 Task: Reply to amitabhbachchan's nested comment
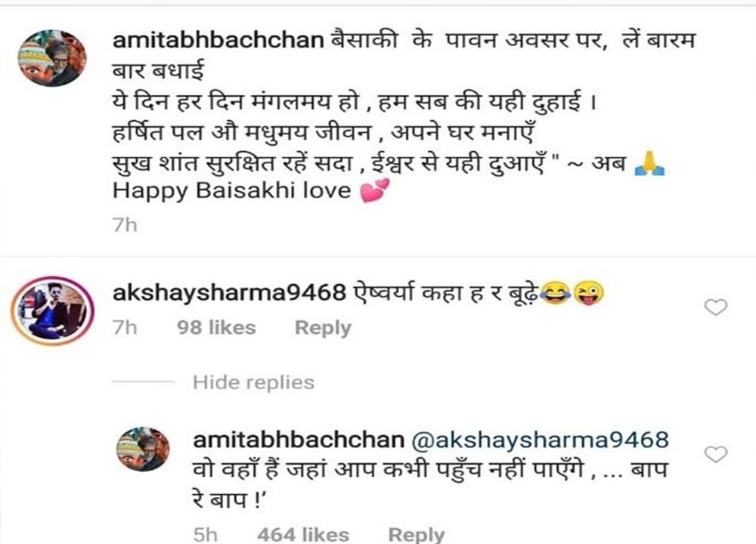pos(417,534)
